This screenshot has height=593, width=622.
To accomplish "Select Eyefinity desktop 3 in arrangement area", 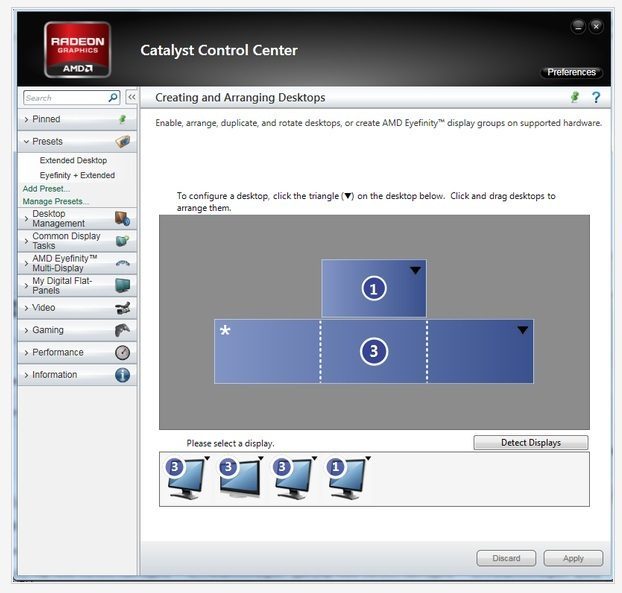I will tap(374, 351).
